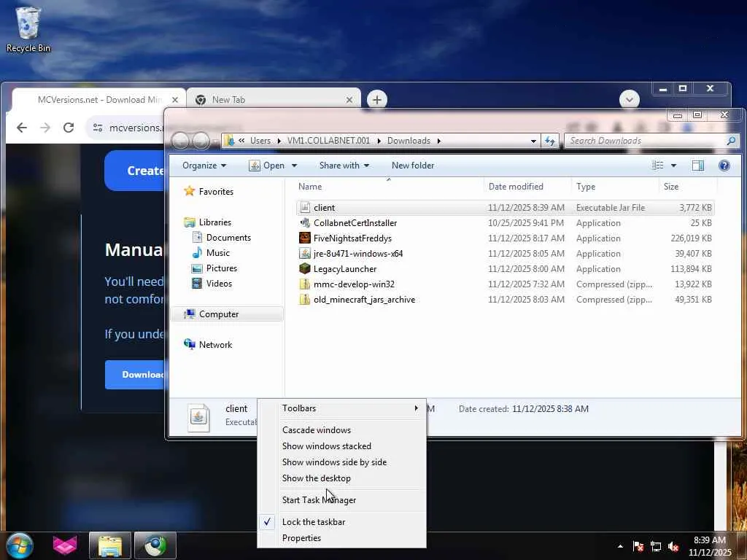Open Documents library in sidebar
747x560 pixels.
tap(222, 238)
